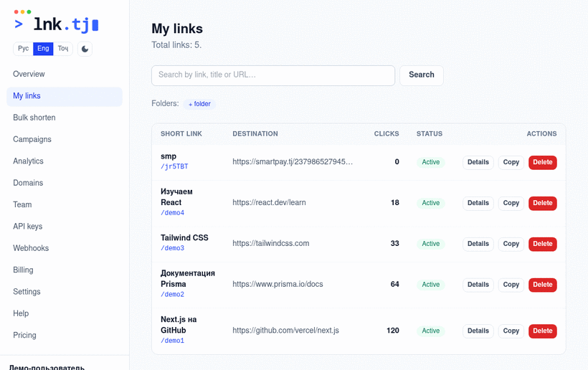Click the 120 clicks value

click(x=393, y=331)
